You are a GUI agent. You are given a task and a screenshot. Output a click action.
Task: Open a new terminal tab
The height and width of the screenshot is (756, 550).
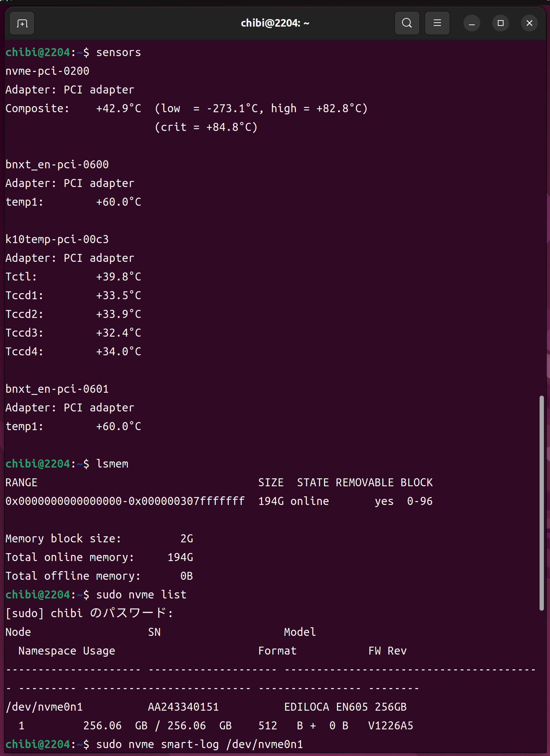coord(22,23)
